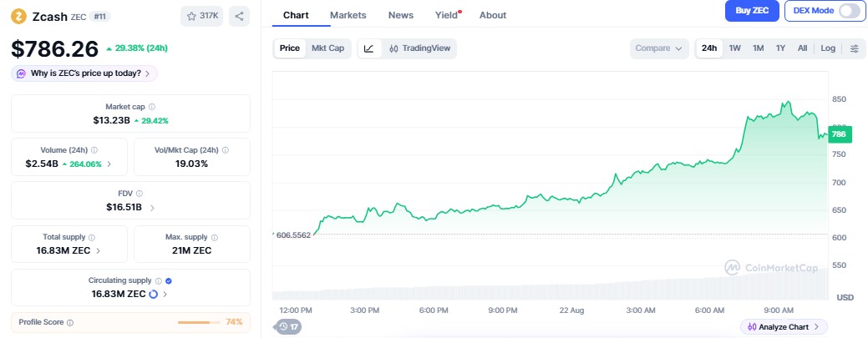
Task: Add Zcash to watchlist with star button
Action: 202,16
